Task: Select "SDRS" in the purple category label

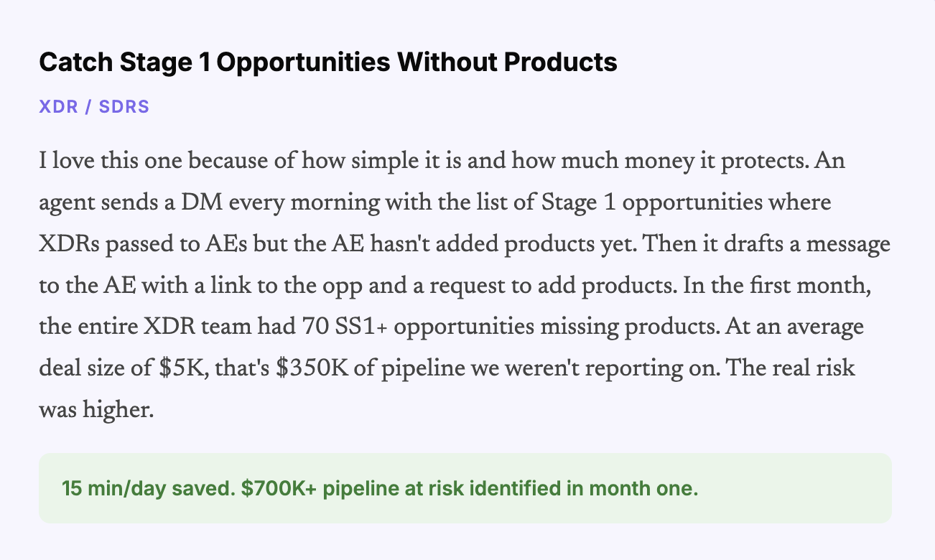Action: click(x=124, y=107)
